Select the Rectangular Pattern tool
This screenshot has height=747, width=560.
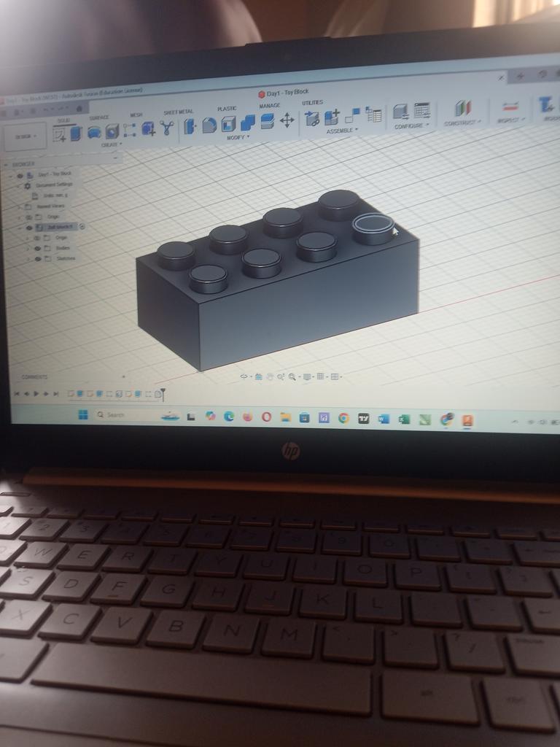point(130,130)
